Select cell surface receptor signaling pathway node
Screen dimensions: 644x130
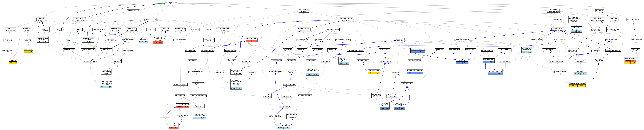128,50
